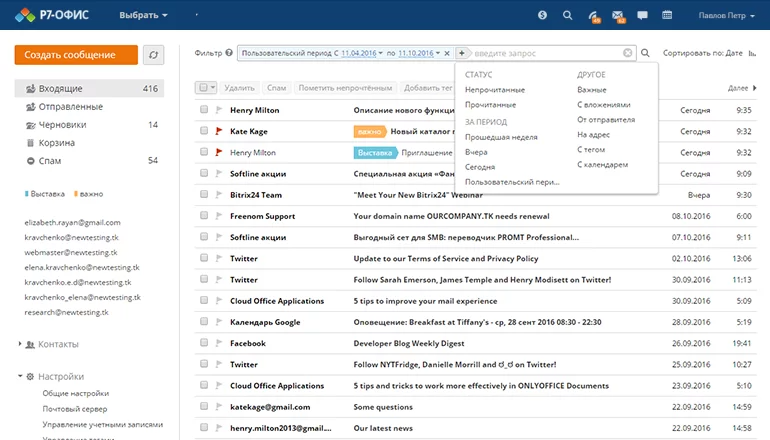Open the end date 11.10.2016 picker

(x=419, y=53)
